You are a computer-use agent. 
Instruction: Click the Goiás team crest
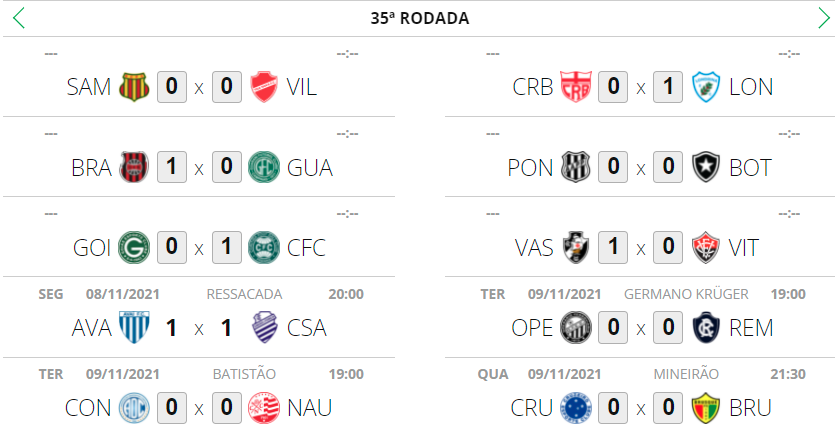pos(133,247)
